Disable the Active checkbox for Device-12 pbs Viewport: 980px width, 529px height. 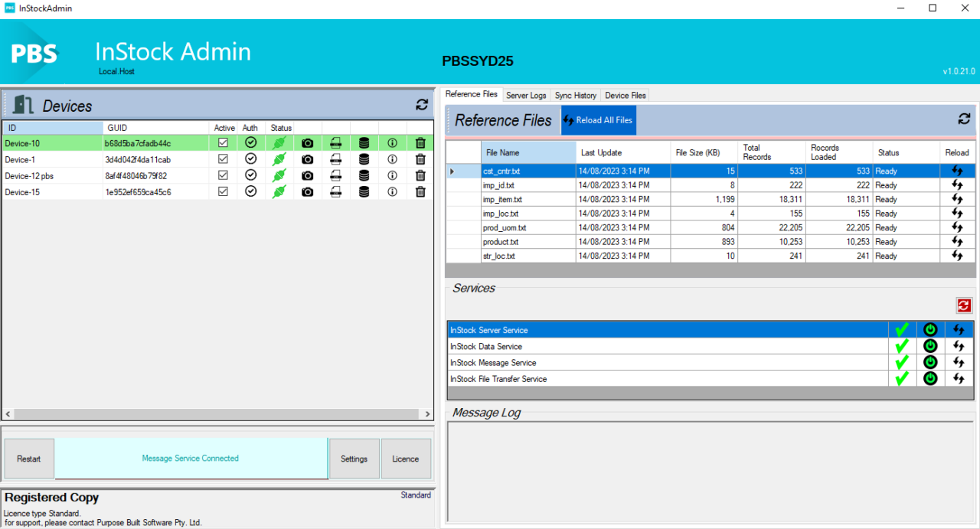(223, 175)
